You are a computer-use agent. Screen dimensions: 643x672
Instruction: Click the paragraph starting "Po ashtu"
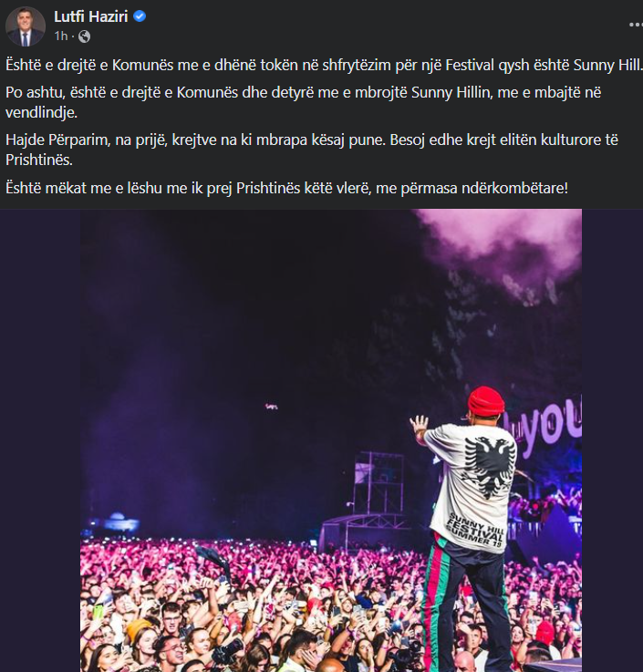303,102
